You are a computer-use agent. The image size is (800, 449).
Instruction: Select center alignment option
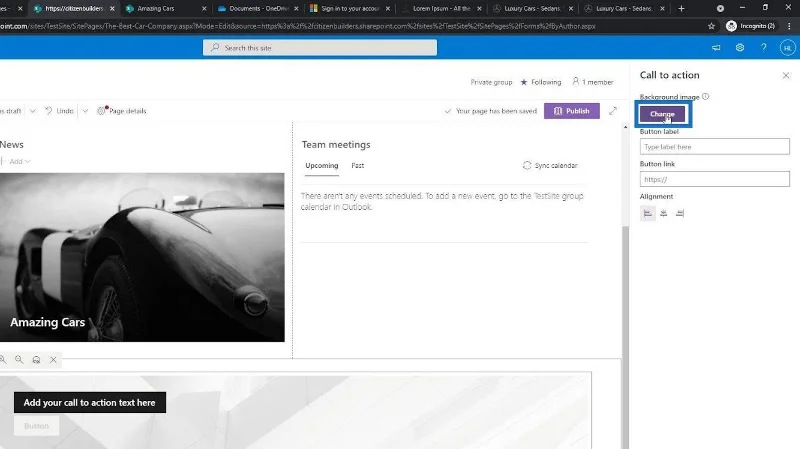tap(663, 213)
